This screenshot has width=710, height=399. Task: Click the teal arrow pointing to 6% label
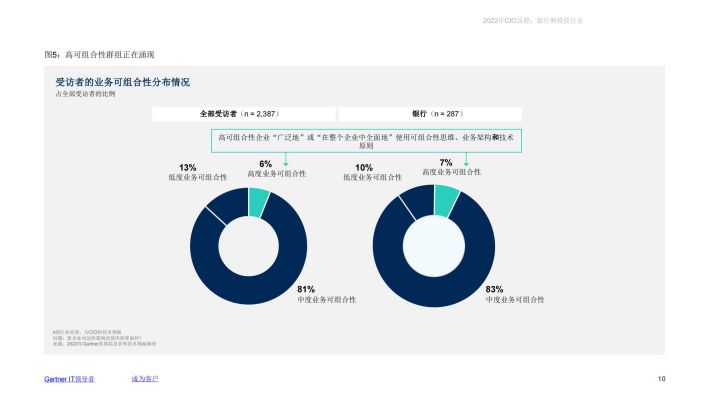point(286,159)
